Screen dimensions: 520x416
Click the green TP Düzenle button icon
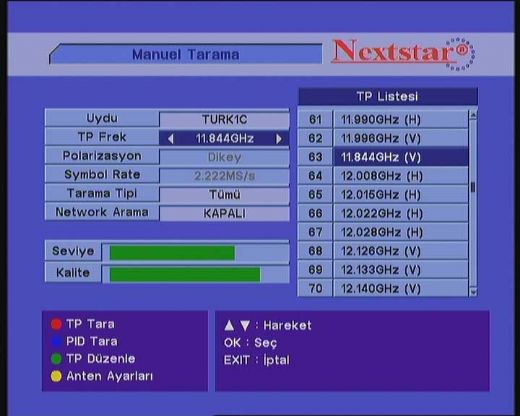pos(56,359)
